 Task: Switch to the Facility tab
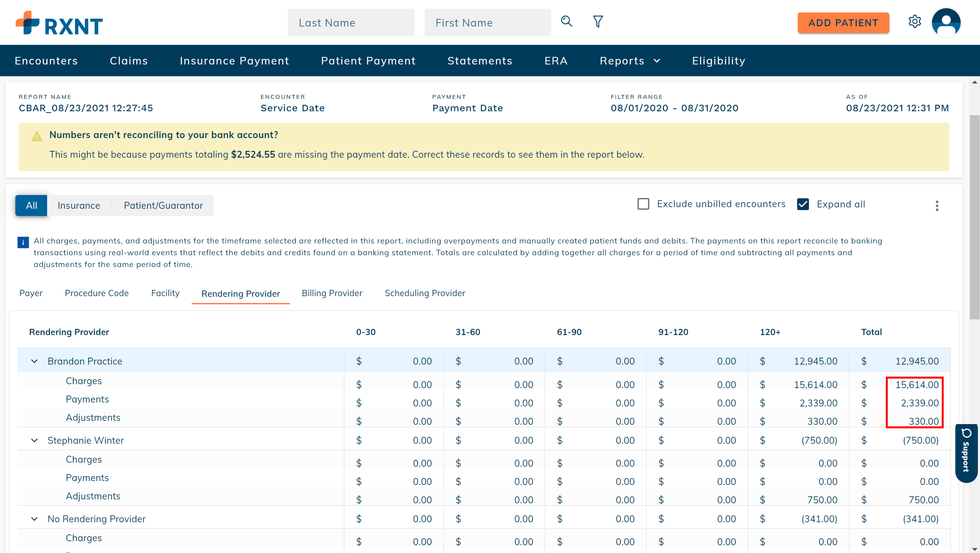(165, 293)
